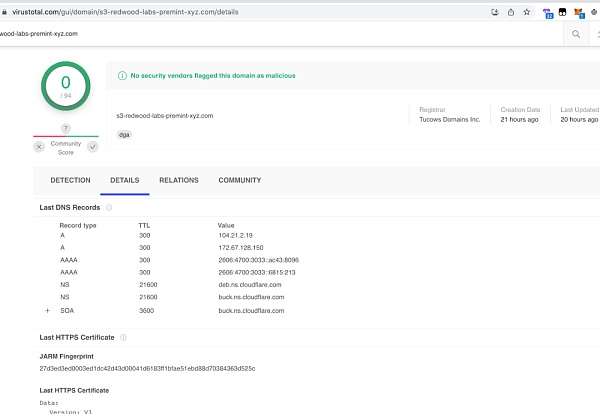Viewport: 600px width, 414px height.
Task: Vote domain as harmless with checkmark button
Action: pyautogui.click(x=93, y=146)
